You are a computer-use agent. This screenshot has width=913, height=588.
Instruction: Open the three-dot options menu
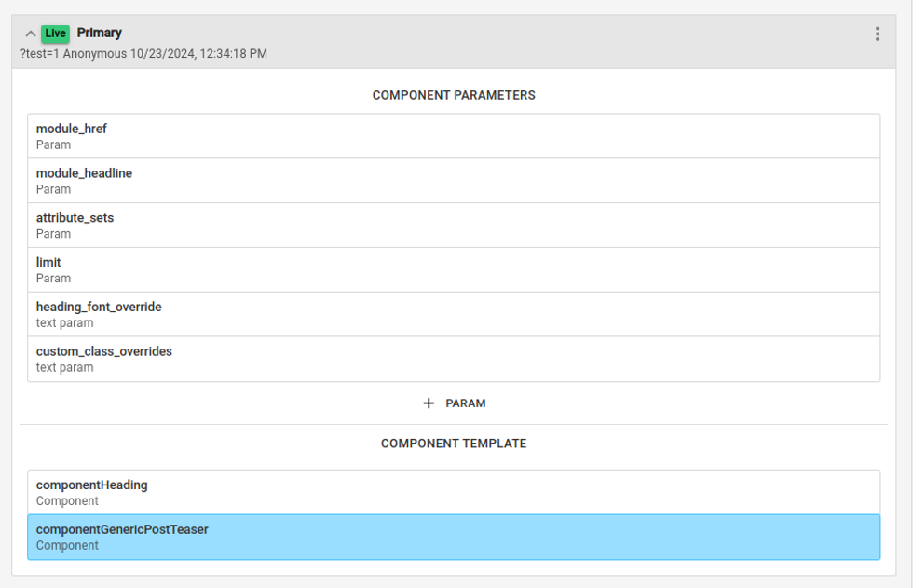[x=877, y=34]
